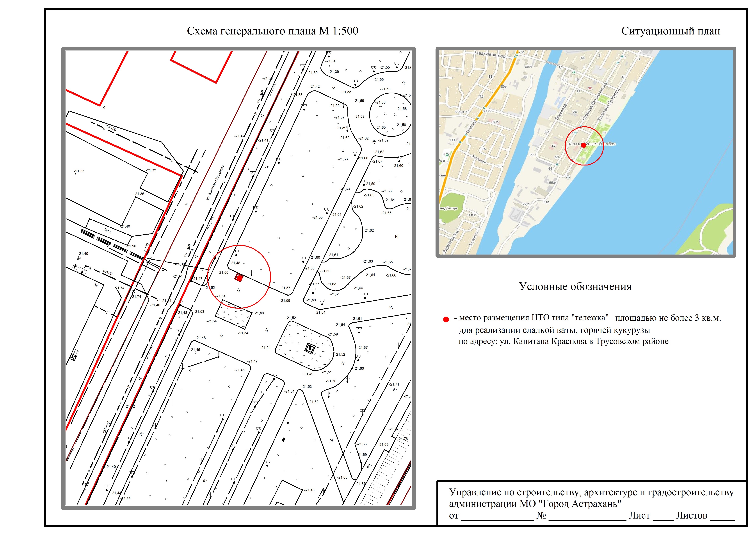This screenshot has width=756, height=535.
Task: Click the 'ул. Капитана Краснова' label on plan
Action: click(216, 183)
